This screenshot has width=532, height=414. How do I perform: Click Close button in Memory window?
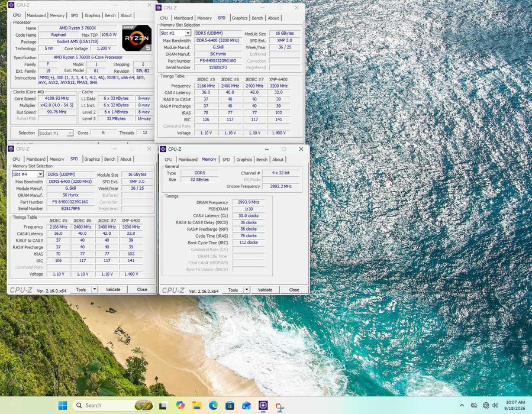294,290
